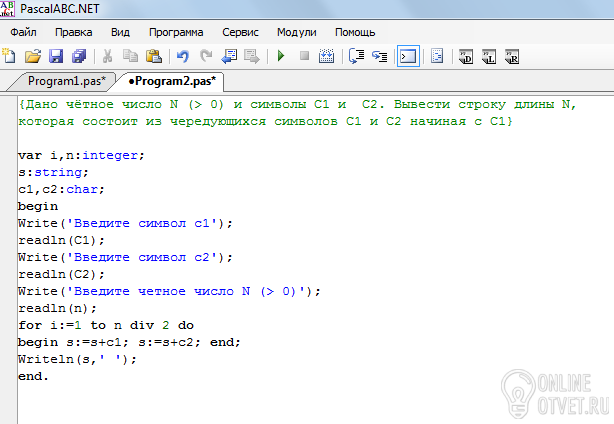This screenshot has height=424, width=614.
Task: Toggle the output window icon
Action: coord(408,56)
